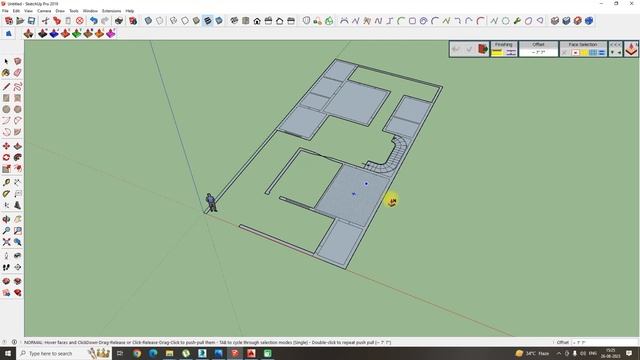Open Google Chrome from taskbar

(137, 353)
